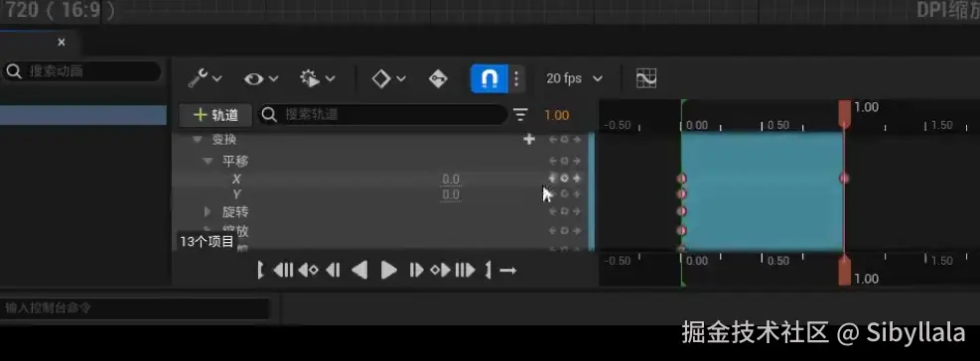Toggle the blue magnet snapping button

489,78
